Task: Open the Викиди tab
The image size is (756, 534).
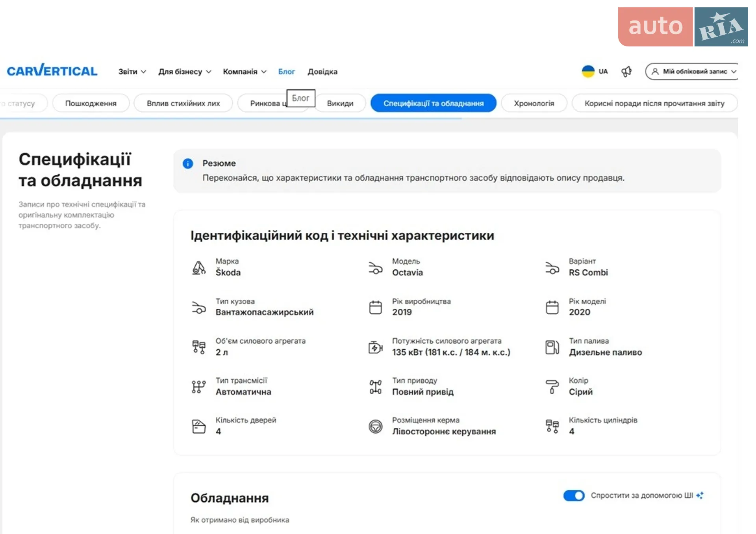Action: (x=340, y=103)
